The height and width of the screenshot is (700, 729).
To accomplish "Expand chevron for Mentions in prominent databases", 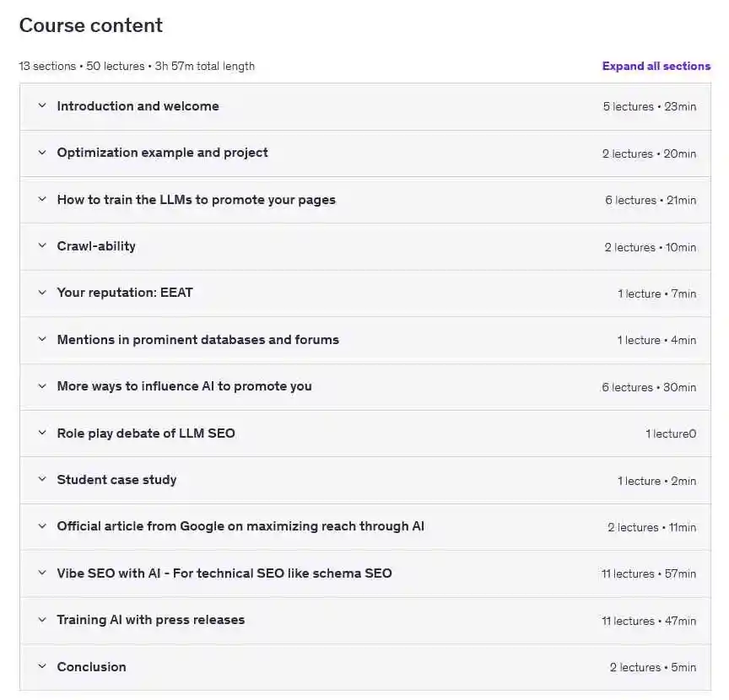I will click(x=42, y=339).
